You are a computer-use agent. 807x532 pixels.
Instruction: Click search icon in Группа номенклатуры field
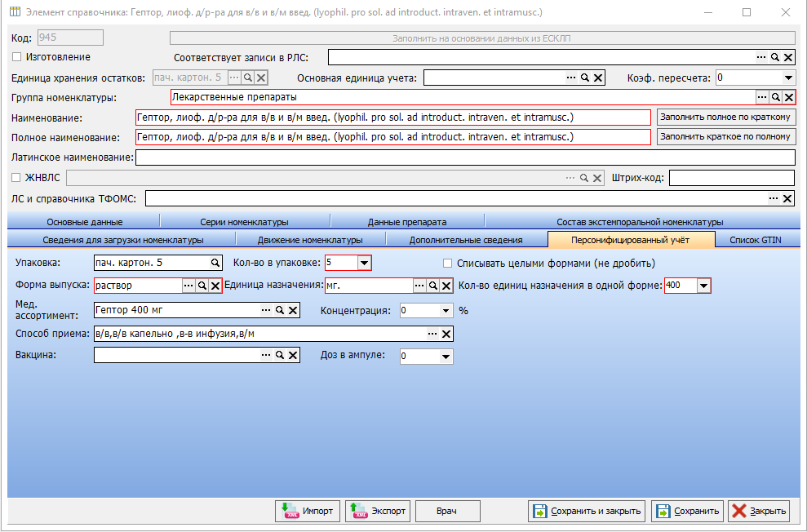[775, 97]
